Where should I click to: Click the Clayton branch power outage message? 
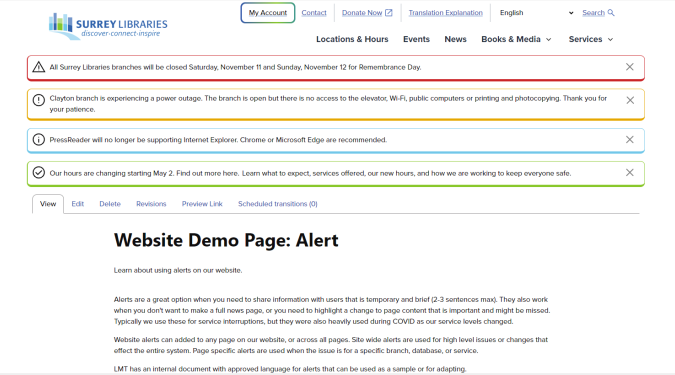tap(328, 104)
